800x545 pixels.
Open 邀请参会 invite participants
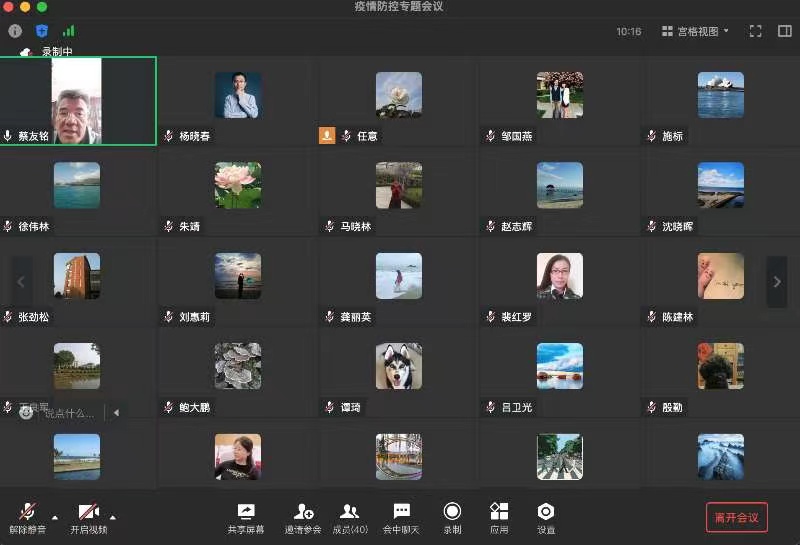pyautogui.click(x=303, y=518)
